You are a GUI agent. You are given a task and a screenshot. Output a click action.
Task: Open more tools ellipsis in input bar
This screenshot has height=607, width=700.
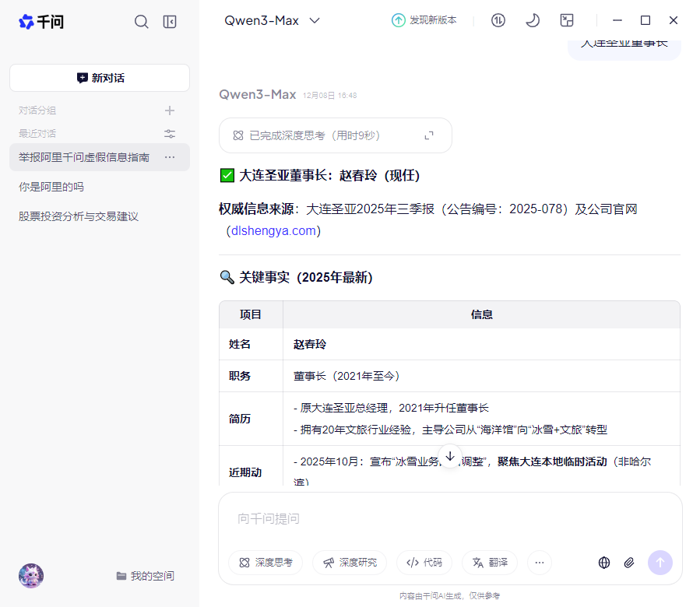click(x=540, y=563)
